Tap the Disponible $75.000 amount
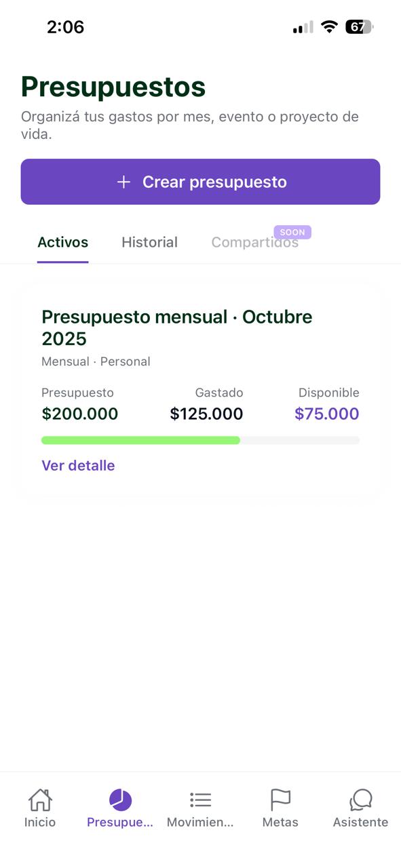Image resolution: width=401 pixels, height=868 pixels. click(326, 413)
